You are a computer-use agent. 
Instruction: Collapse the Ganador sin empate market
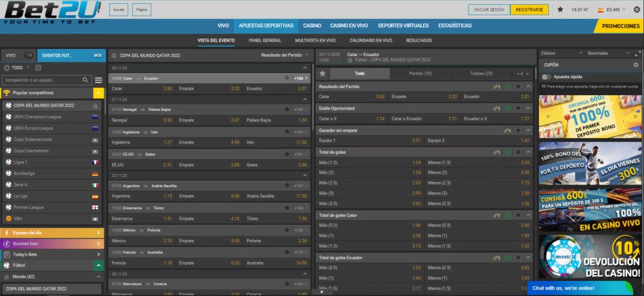click(527, 130)
